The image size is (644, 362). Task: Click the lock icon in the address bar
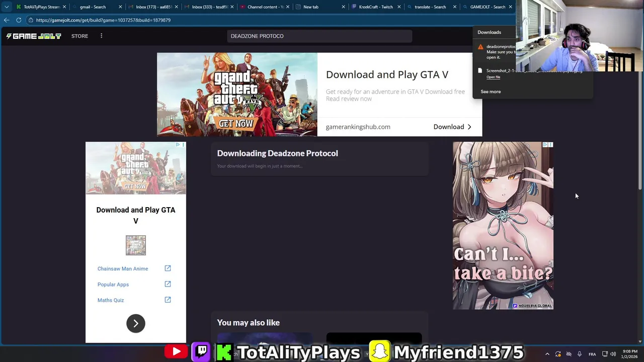[x=31, y=20]
